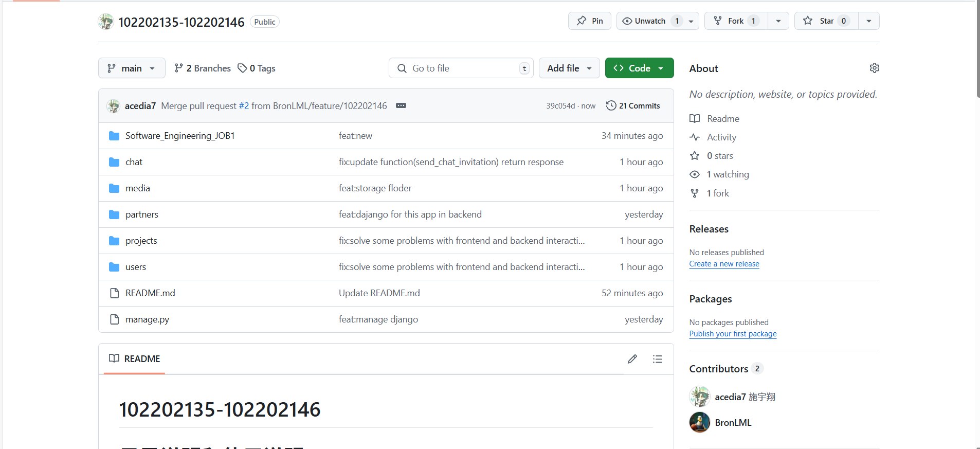Expand the commit message ellipsis icon
Viewport: 980px width, 449px height.
401,105
